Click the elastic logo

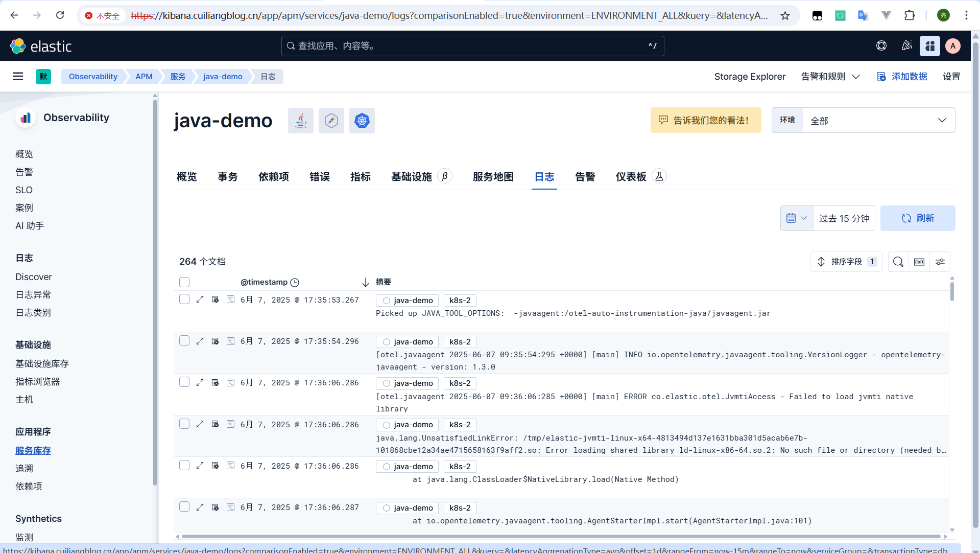(41, 46)
